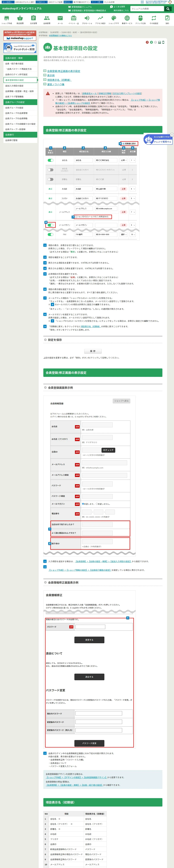The width and height of the screenshot is (174, 868).
Task: Jump to 会員登録/修正画面の表示設定 anchor link
Action: [x=64, y=71]
